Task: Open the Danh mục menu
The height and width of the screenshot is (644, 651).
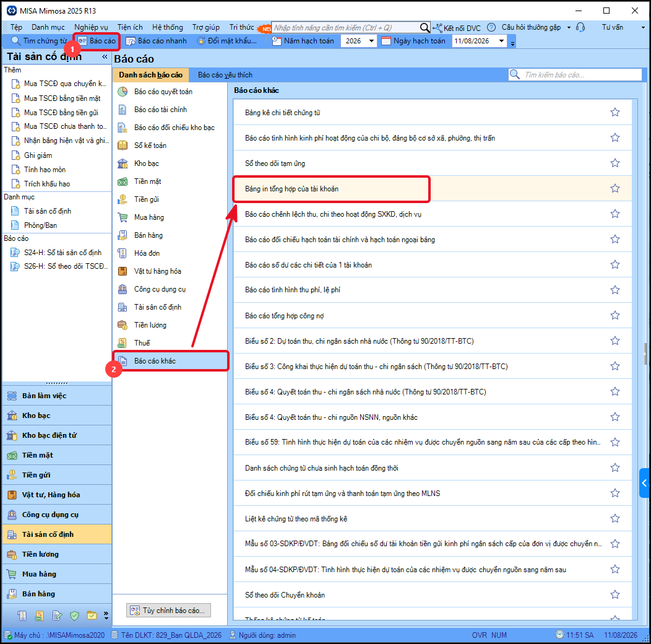Action: point(48,27)
